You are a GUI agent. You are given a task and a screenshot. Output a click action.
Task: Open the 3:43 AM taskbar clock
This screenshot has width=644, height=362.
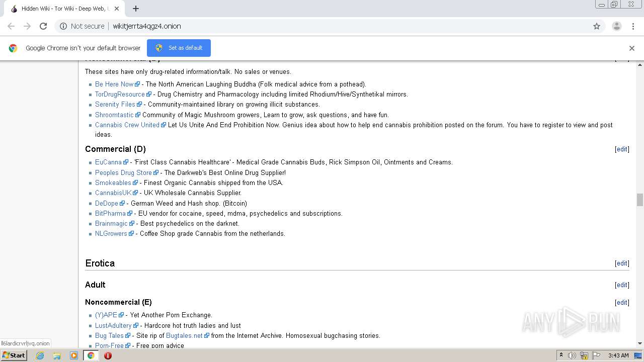click(x=618, y=355)
